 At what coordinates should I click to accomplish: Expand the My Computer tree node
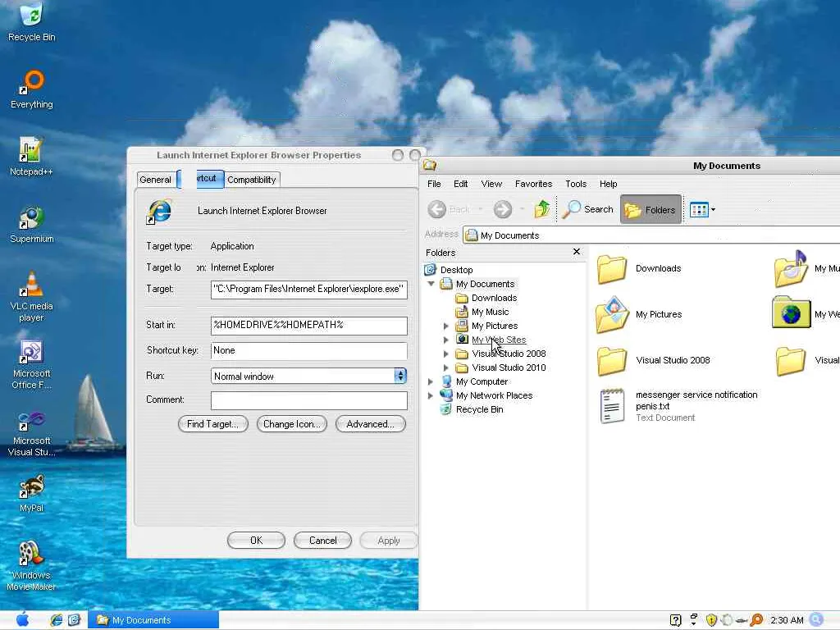coord(430,381)
